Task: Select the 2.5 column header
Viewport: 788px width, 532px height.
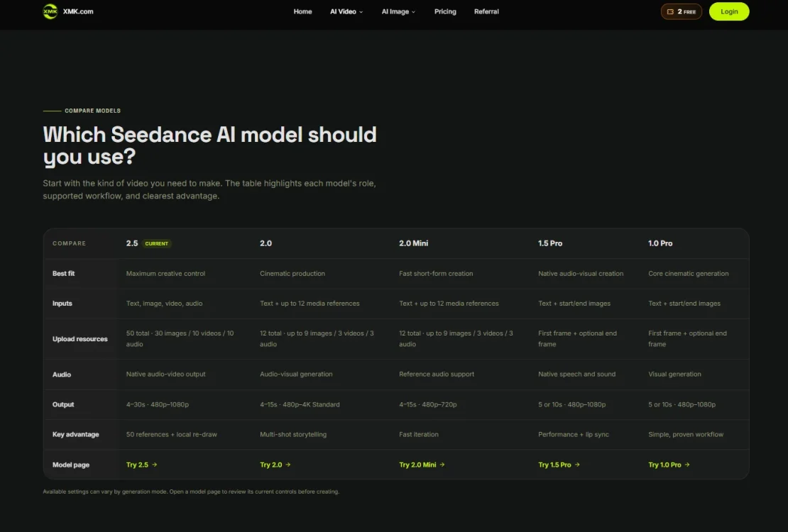Action: click(x=131, y=243)
